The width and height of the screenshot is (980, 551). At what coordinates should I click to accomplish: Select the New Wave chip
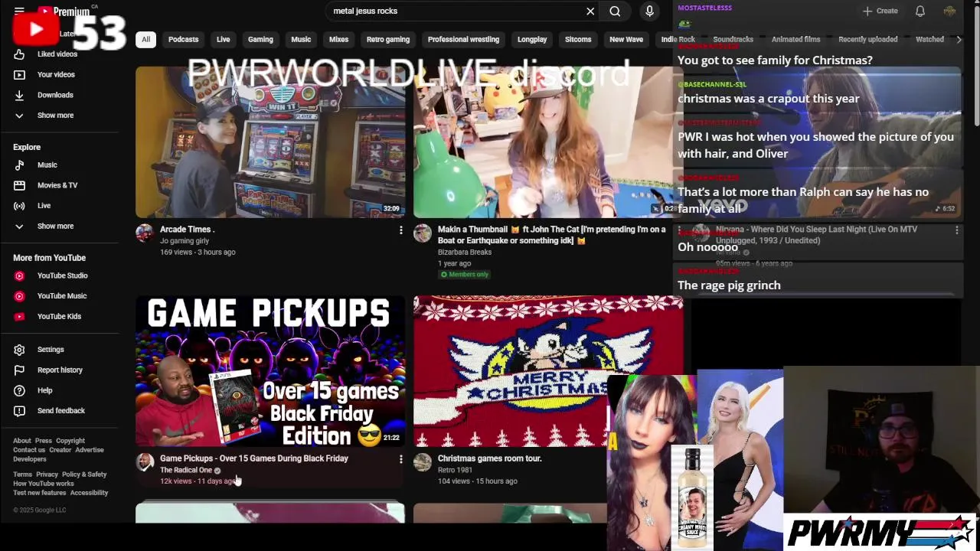pos(626,39)
